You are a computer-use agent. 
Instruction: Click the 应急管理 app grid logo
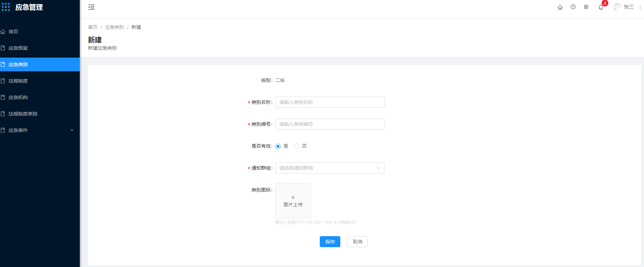[6, 7]
